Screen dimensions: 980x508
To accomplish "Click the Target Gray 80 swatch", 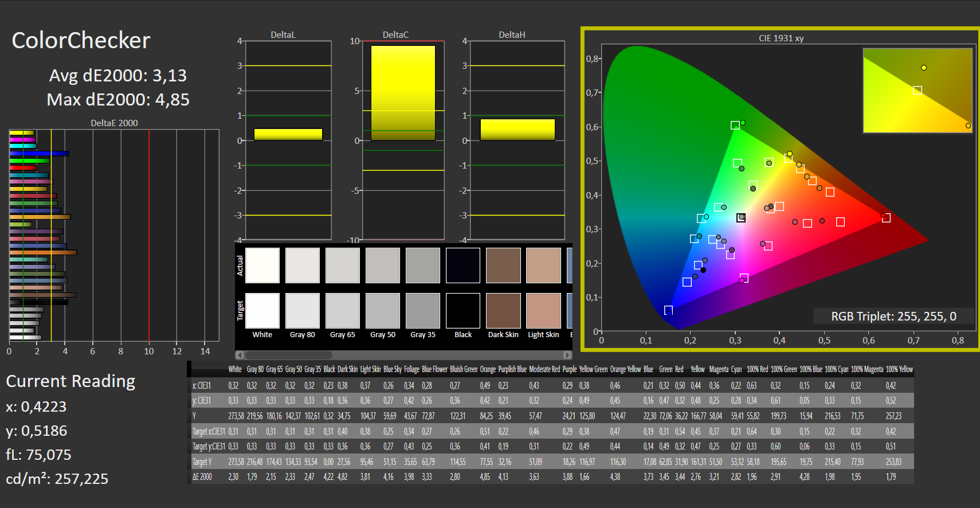I will (303, 311).
